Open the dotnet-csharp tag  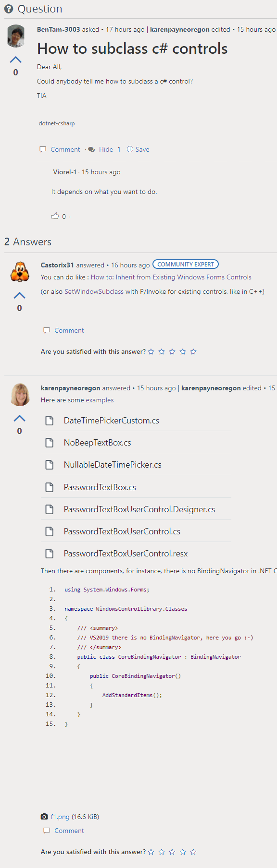[57, 123]
